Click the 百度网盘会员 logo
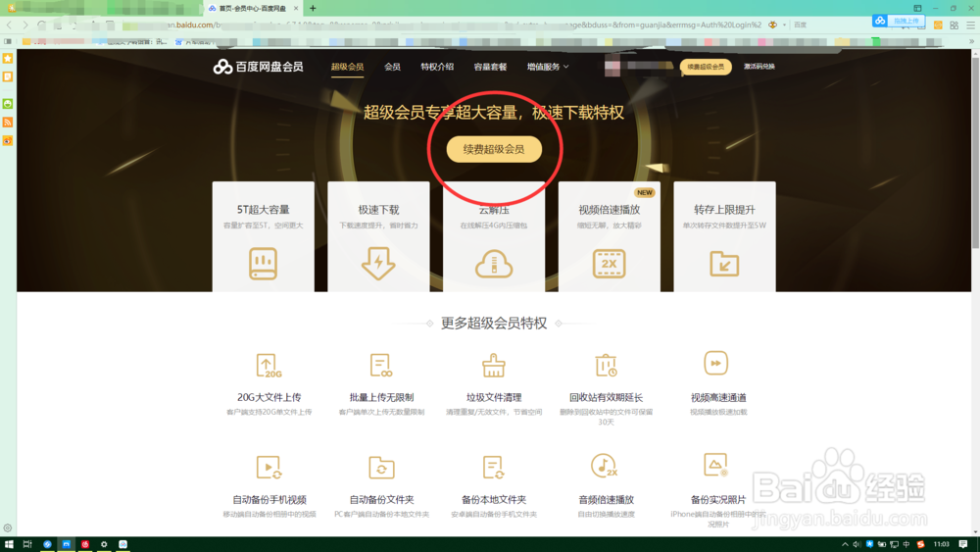980x552 pixels. pyautogui.click(x=258, y=67)
